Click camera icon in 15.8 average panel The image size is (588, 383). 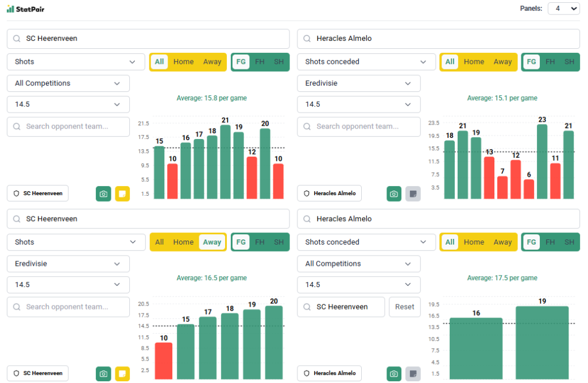(x=103, y=194)
